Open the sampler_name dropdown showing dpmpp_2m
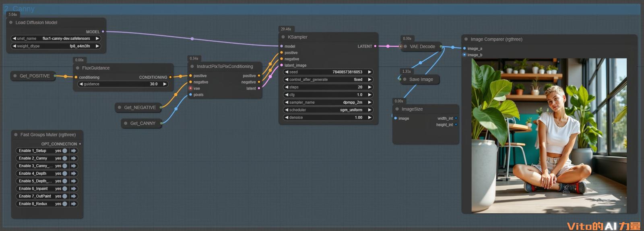The width and height of the screenshot is (644, 231). (x=328, y=102)
